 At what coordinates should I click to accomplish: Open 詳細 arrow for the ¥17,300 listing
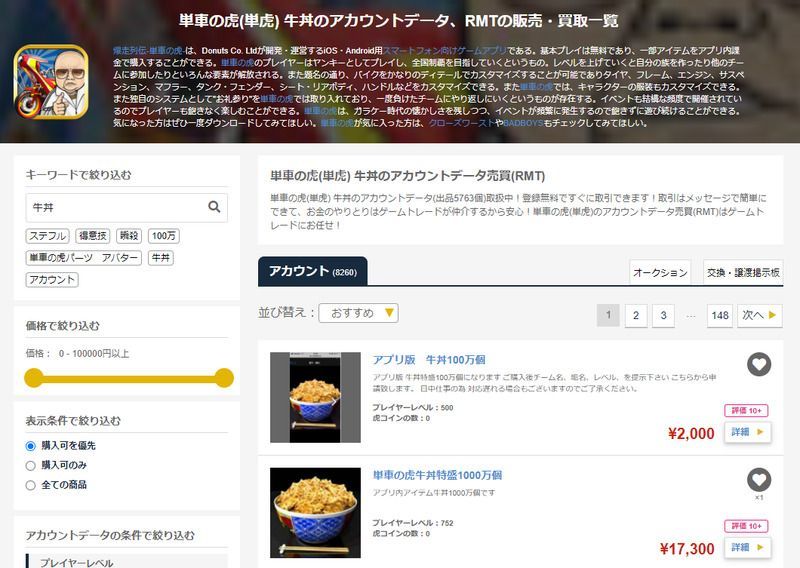coord(747,548)
